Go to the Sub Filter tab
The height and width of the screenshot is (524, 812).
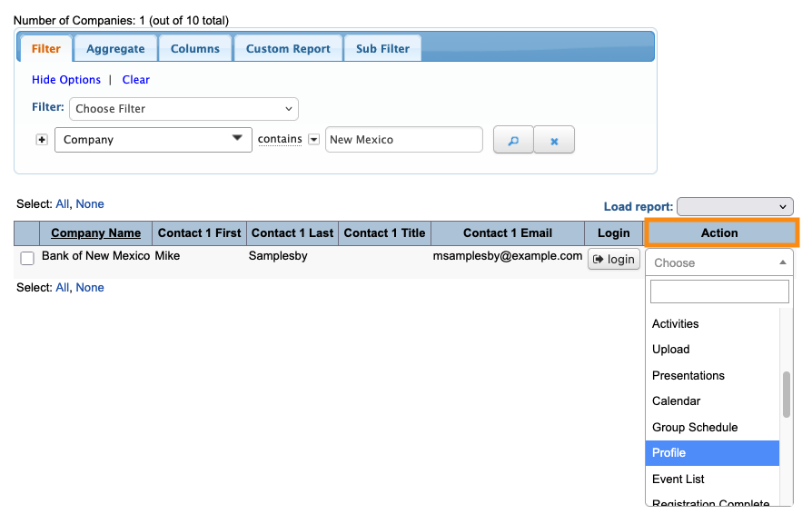pos(382,49)
